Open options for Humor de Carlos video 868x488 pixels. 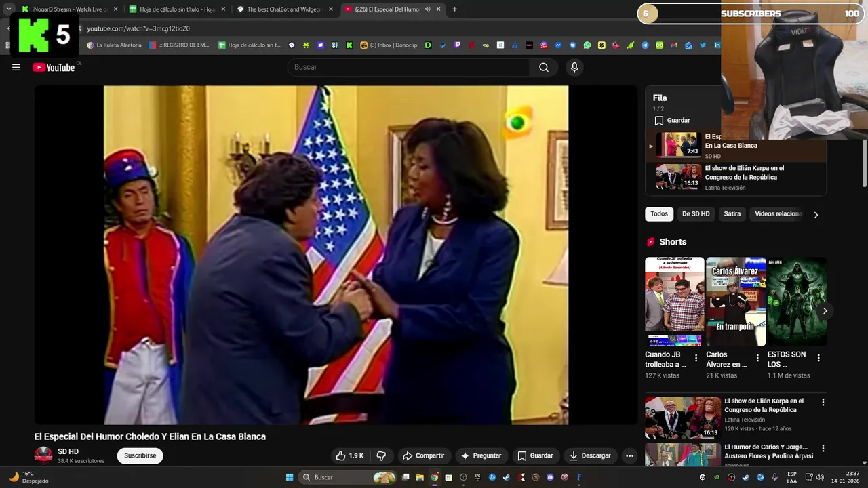coord(823,449)
